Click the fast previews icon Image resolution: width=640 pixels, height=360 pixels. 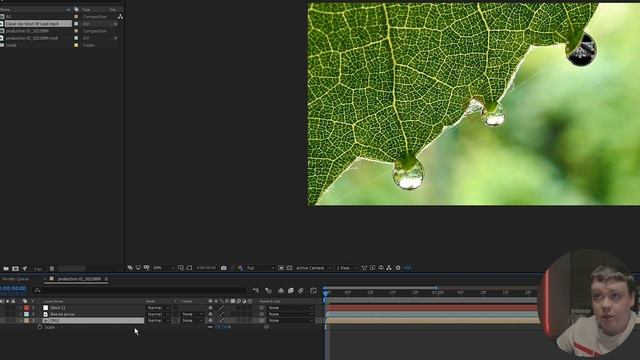(373, 268)
